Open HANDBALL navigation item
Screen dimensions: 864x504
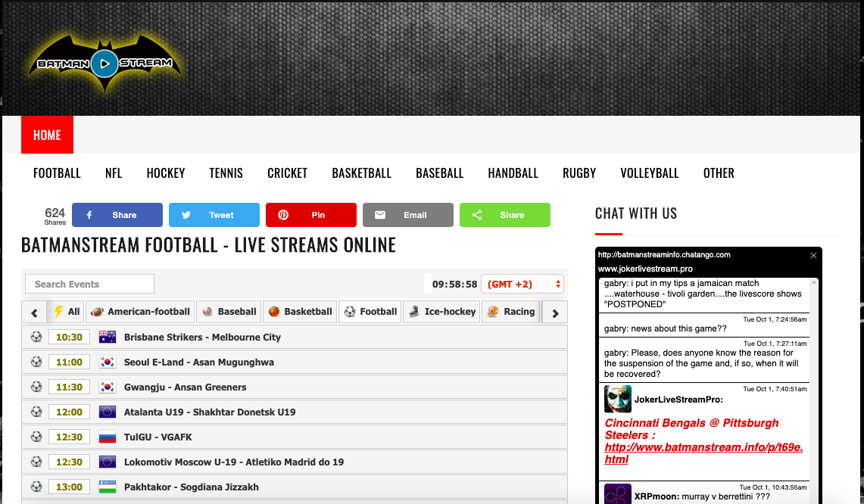513,173
